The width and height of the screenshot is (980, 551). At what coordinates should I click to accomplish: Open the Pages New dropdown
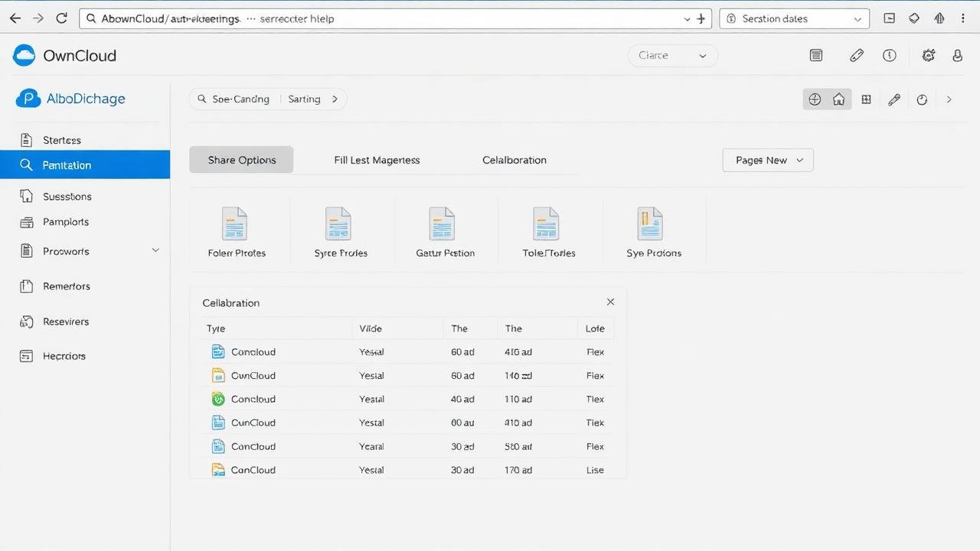768,160
